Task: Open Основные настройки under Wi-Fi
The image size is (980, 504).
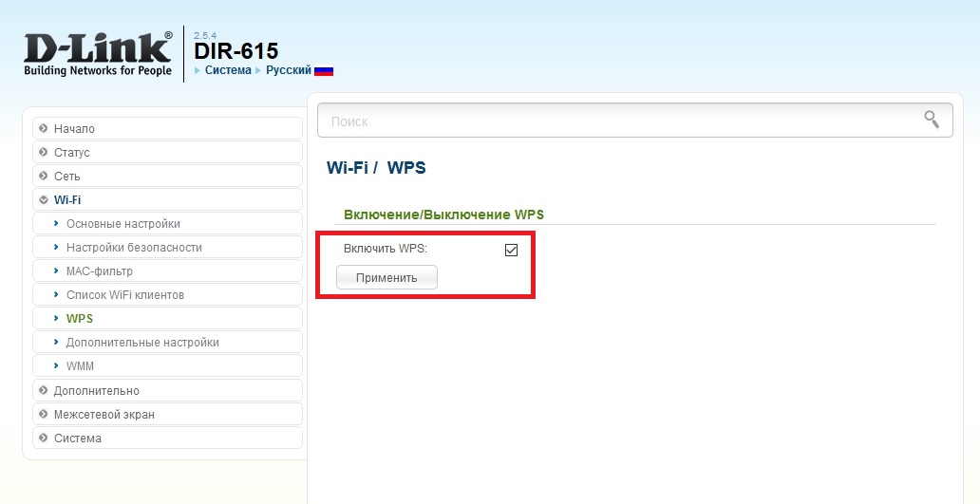Action: pos(122,224)
